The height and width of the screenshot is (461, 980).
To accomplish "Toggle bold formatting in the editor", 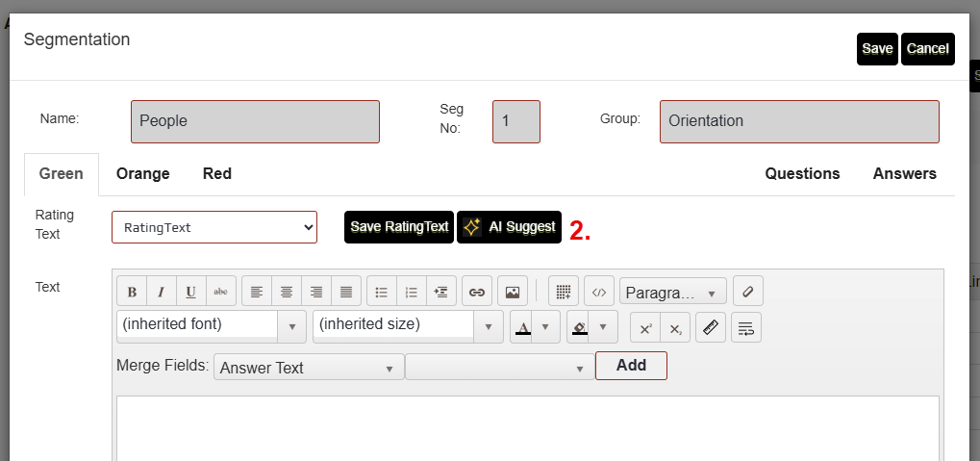I will pyautogui.click(x=132, y=292).
